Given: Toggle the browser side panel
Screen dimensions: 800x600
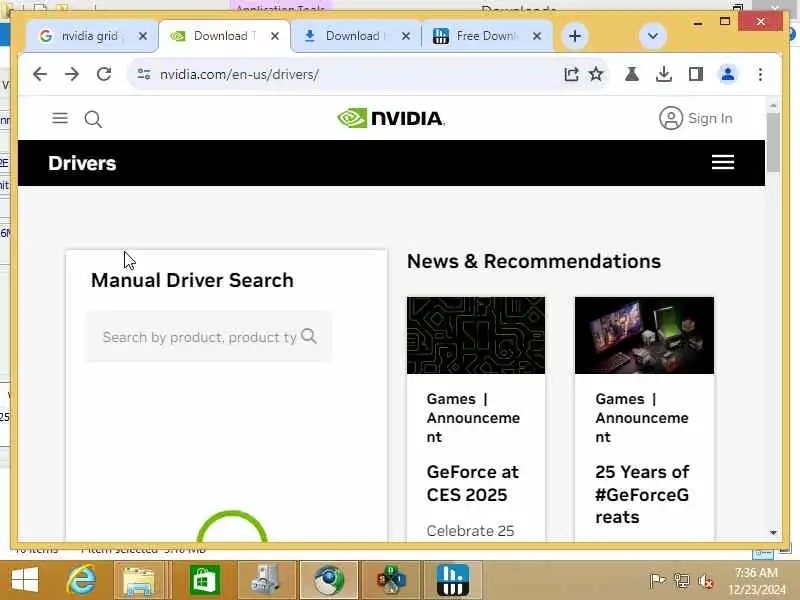Looking at the screenshot, I should tap(695, 74).
